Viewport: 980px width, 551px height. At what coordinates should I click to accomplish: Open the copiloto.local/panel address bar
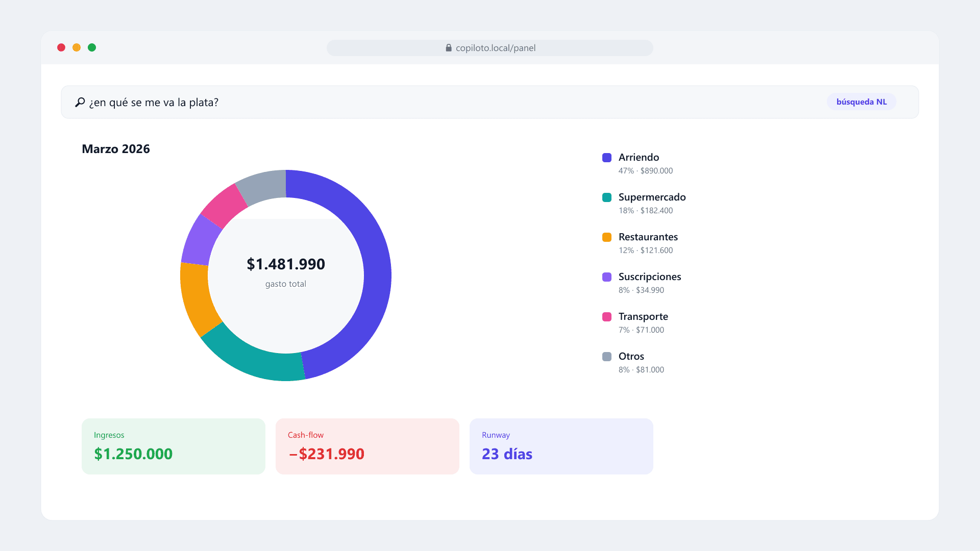click(x=490, y=48)
